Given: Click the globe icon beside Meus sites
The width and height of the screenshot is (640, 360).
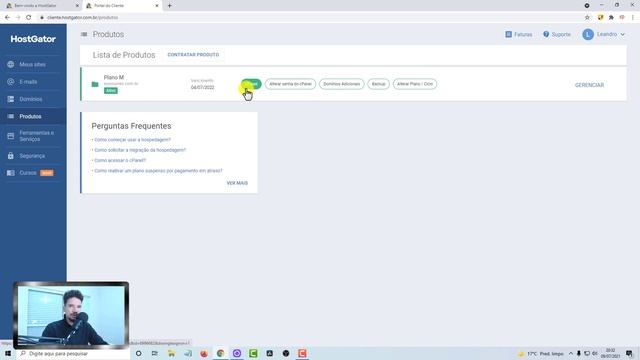Looking at the screenshot, I should (11, 64).
